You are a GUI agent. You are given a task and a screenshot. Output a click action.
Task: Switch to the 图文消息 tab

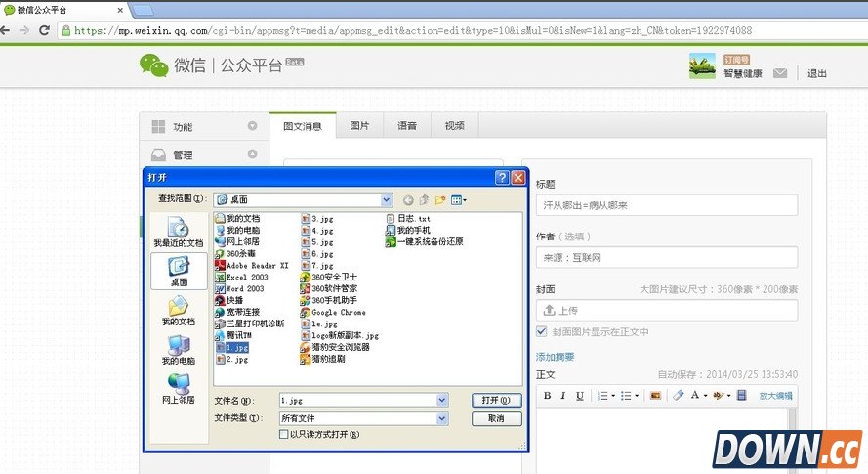(303, 126)
